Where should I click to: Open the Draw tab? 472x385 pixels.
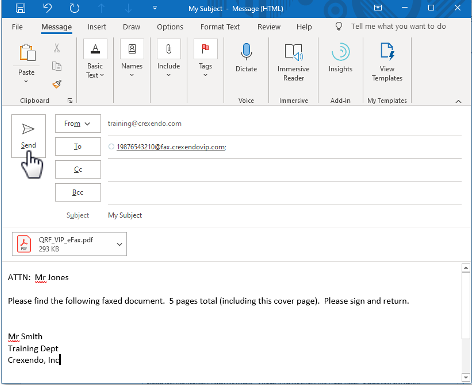(131, 27)
